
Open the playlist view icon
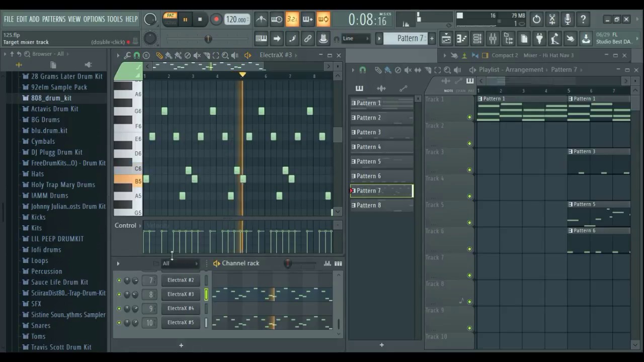[x=446, y=38]
